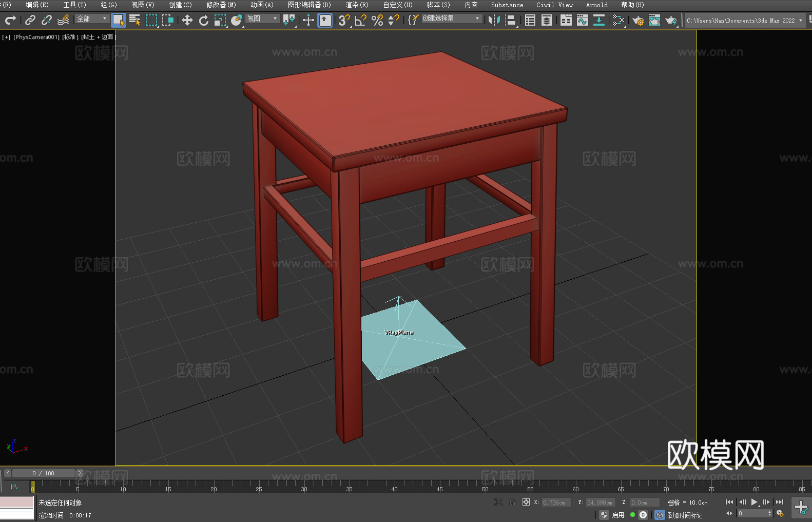The width and height of the screenshot is (812, 522).
Task: Click the Play Animation button
Action: [x=755, y=502]
